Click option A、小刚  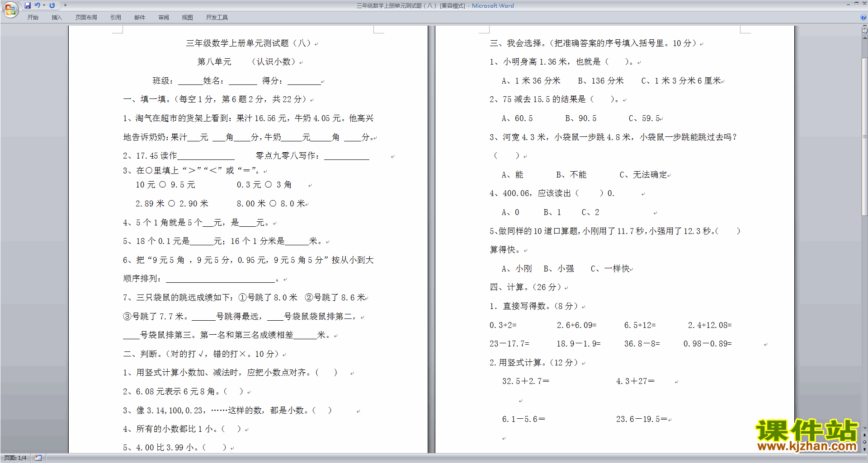(x=517, y=269)
